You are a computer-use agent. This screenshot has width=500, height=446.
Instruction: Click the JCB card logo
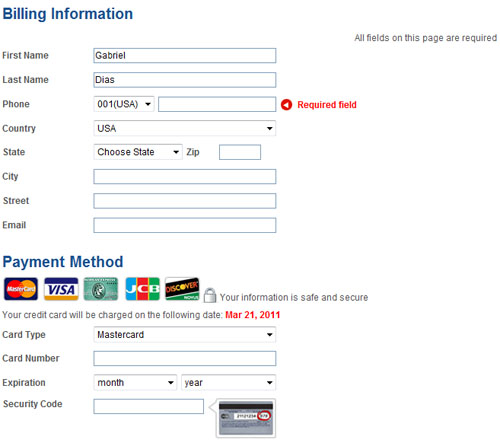click(143, 289)
